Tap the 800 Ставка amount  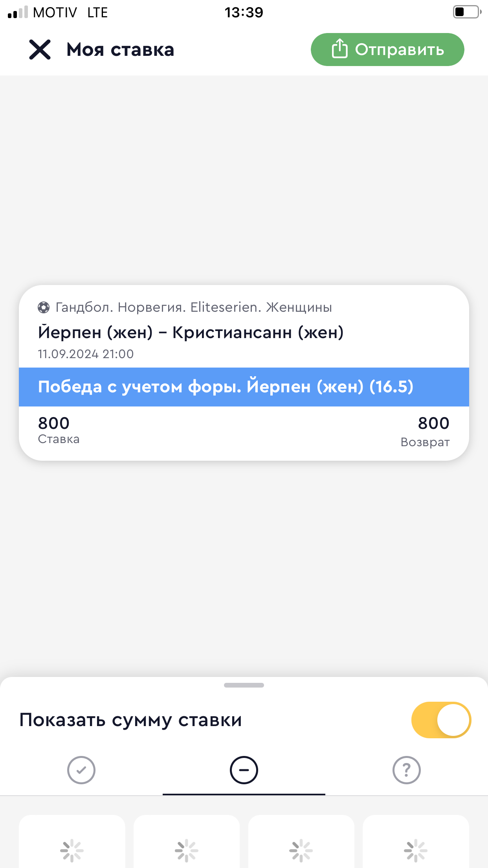tap(54, 423)
